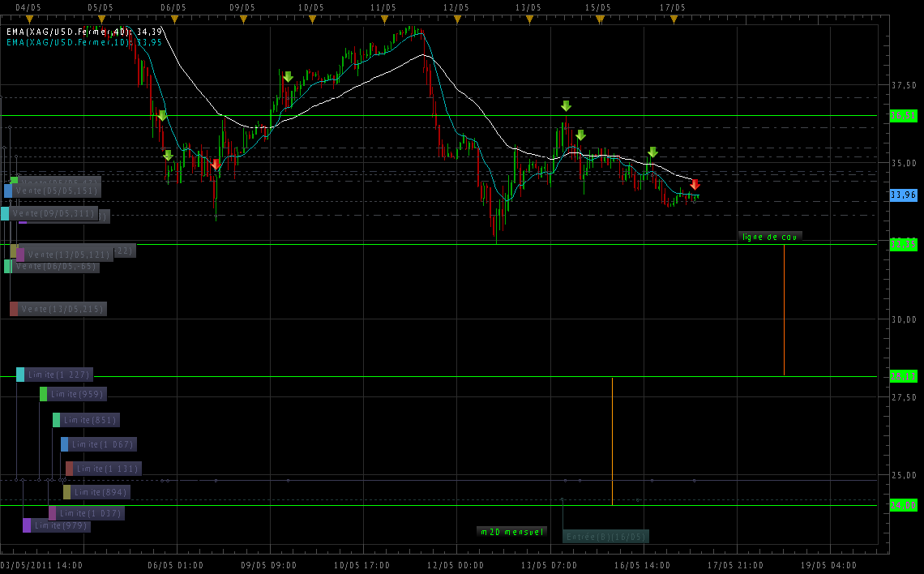Click the purple swatch of Limite(979)
The height and width of the screenshot is (574, 924).
pyautogui.click(x=27, y=525)
